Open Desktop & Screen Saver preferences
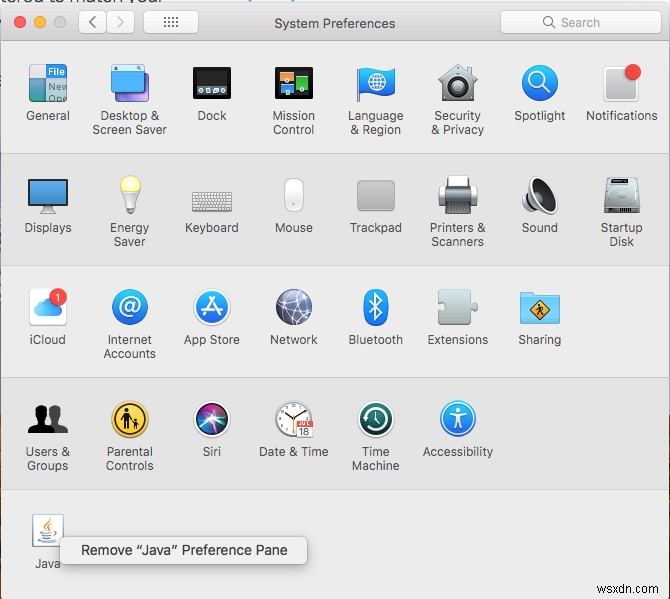Image resolution: width=670 pixels, height=599 pixels. [129, 83]
